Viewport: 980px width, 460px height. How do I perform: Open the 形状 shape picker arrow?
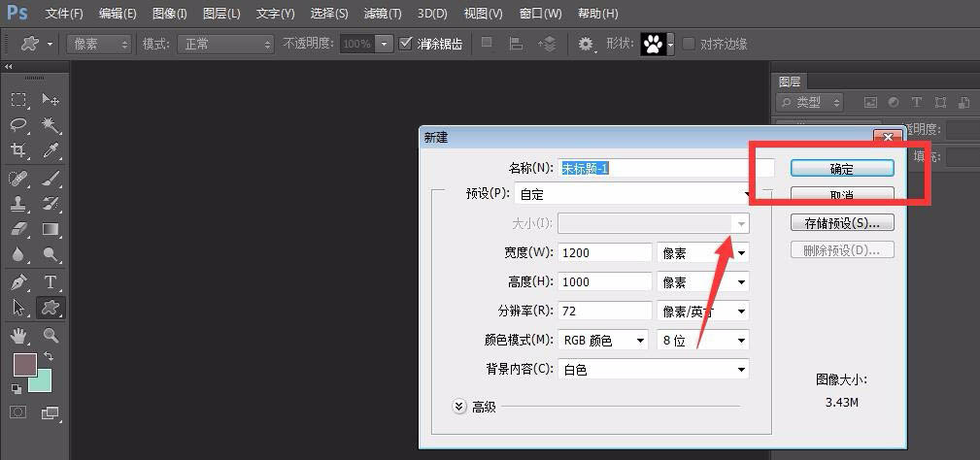tap(670, 45)
